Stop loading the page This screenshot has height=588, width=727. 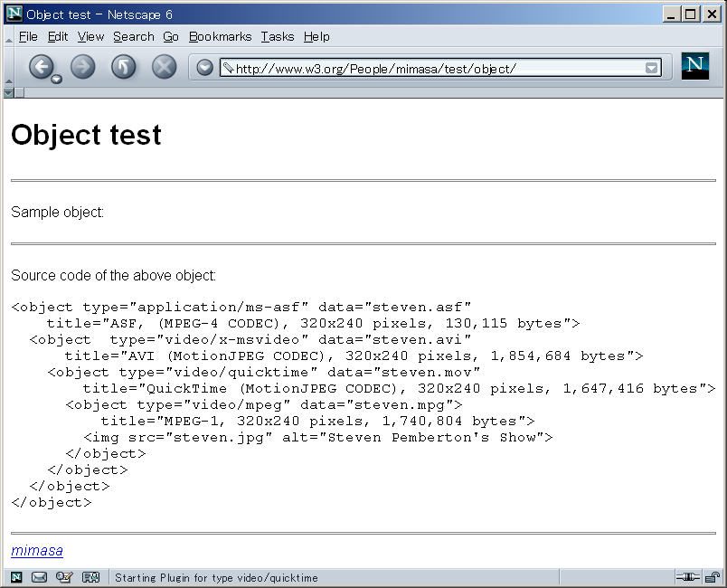(x=164, y=67)
